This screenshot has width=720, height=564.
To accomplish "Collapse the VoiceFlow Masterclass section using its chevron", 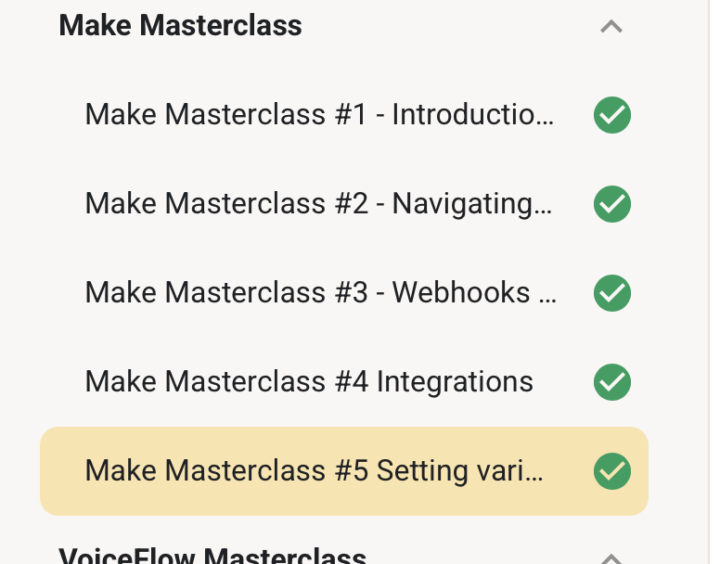I will (x=611, y=557).
